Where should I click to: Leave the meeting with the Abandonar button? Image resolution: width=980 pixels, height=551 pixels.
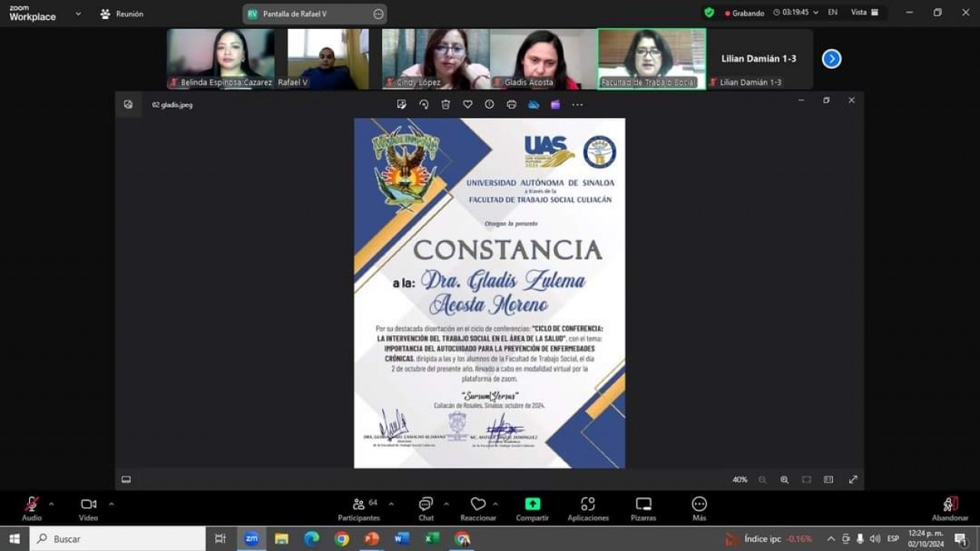[x=949, y=507]
